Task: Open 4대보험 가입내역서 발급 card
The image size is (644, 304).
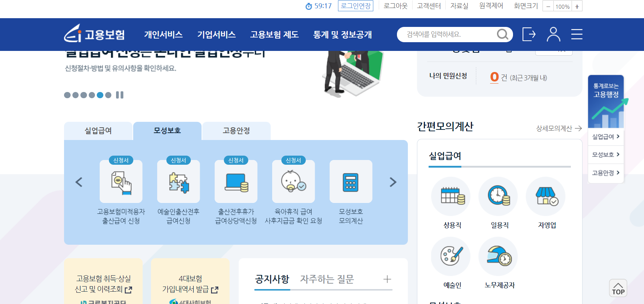Action: coord(190,281)
